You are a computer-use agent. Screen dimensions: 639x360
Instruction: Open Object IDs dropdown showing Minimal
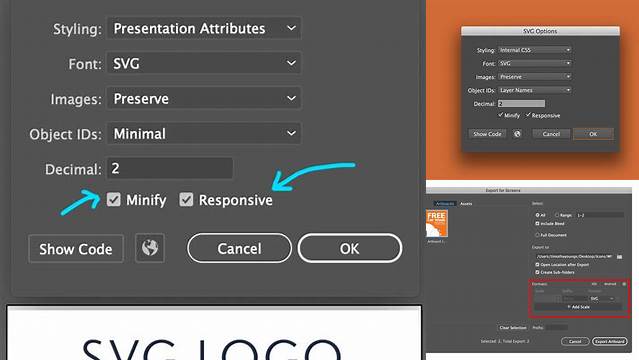[204, 133]
